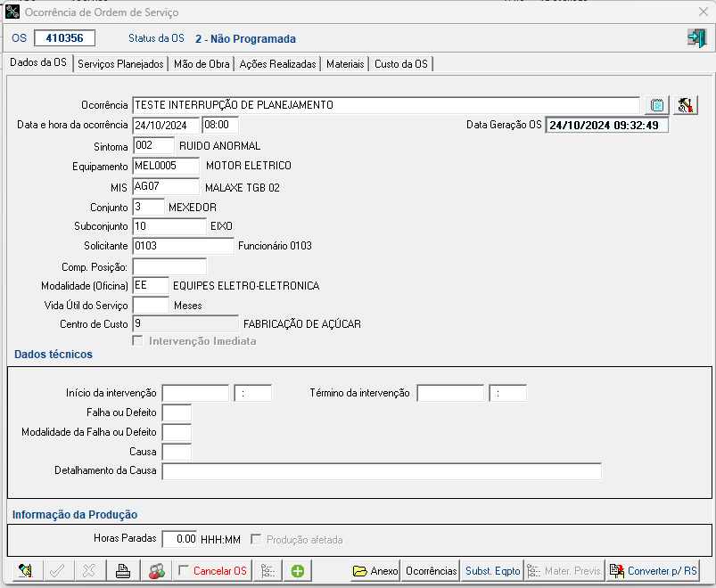Click the Modalidade da Falha ou Defeito field
This screenshot has width=716, height=588.
177,432
